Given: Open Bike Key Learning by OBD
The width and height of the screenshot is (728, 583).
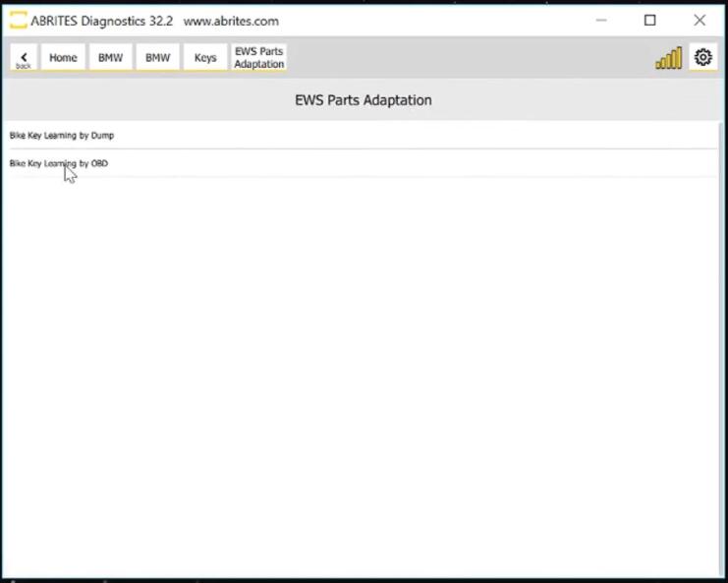Looking at the screenshot, I should pyautogui.click(x=364, y=163).
